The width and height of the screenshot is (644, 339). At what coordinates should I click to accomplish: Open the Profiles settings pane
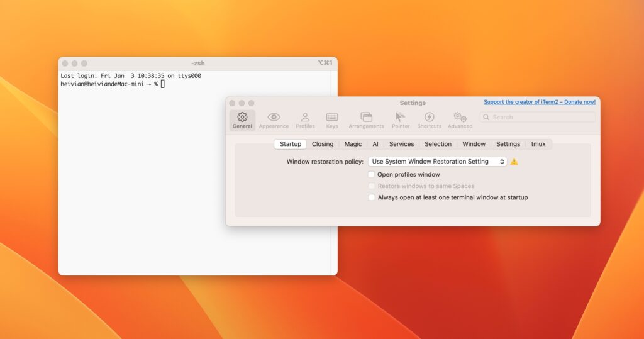tap(305, 120)
